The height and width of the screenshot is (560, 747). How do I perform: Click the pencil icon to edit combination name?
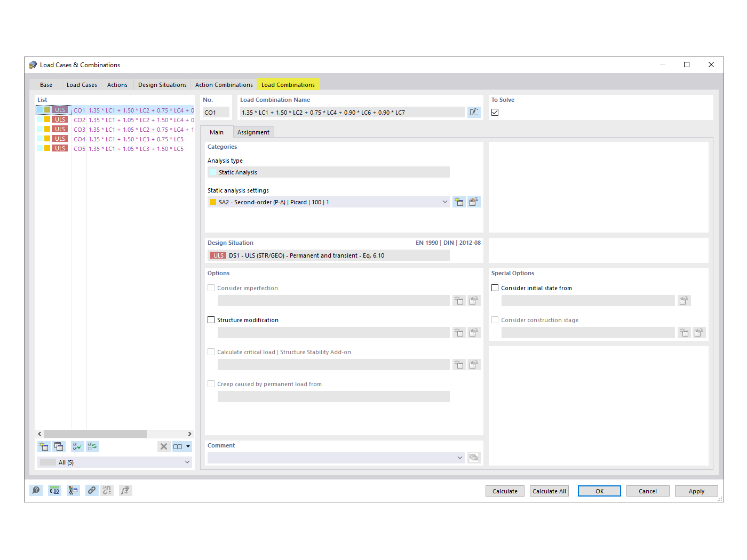(474, 112)
